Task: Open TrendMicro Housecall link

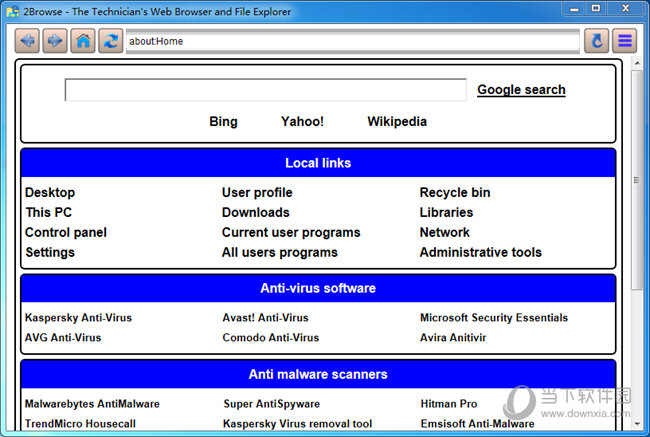Action: (80, 424)
